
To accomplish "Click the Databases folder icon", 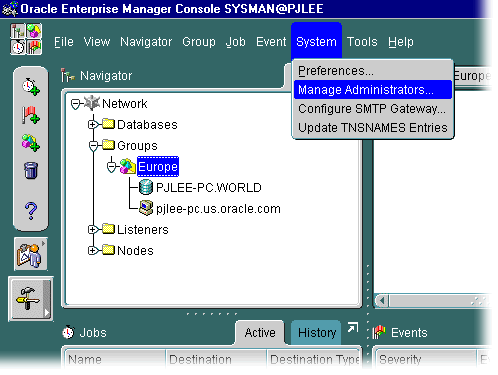I will click(108, 124).
